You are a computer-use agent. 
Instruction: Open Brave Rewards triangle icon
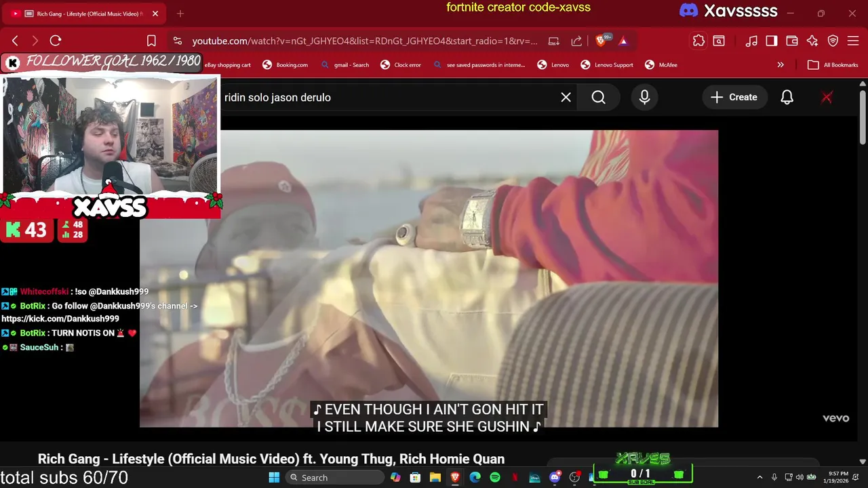(x=623, y=41)
